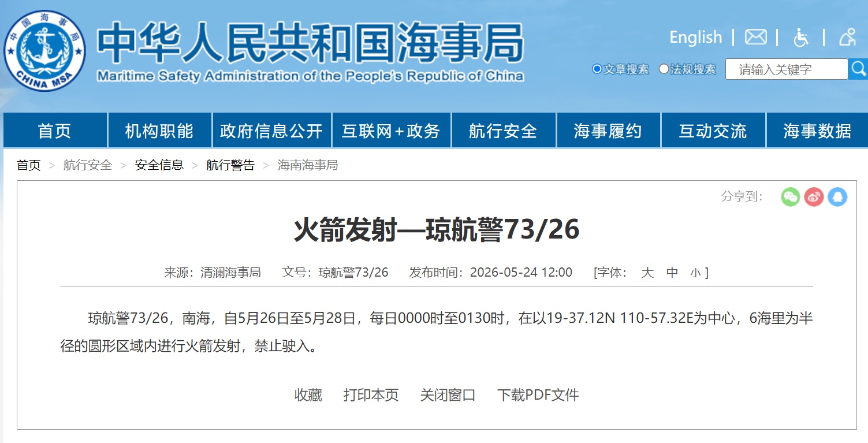Click the blue search magnifier button

point(858,69)
